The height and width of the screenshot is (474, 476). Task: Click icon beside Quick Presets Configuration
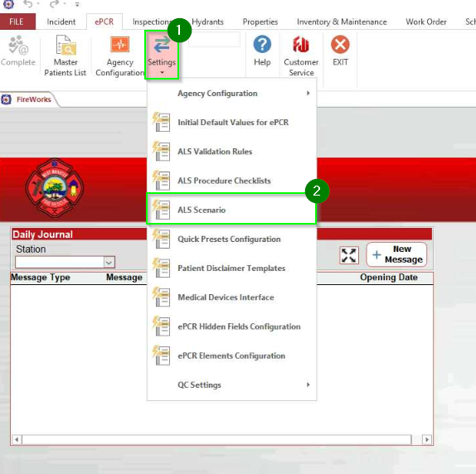click(161, 239)
